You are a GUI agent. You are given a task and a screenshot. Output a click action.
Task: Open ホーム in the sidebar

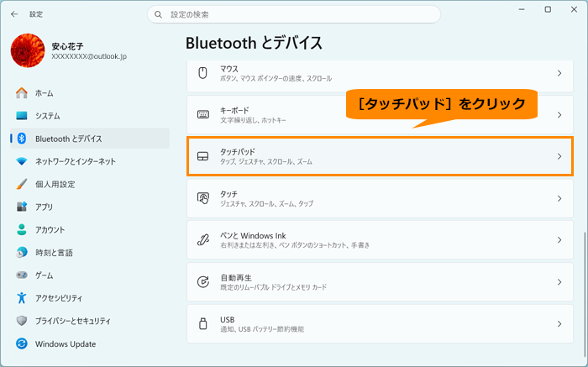[x=90, y=93]
